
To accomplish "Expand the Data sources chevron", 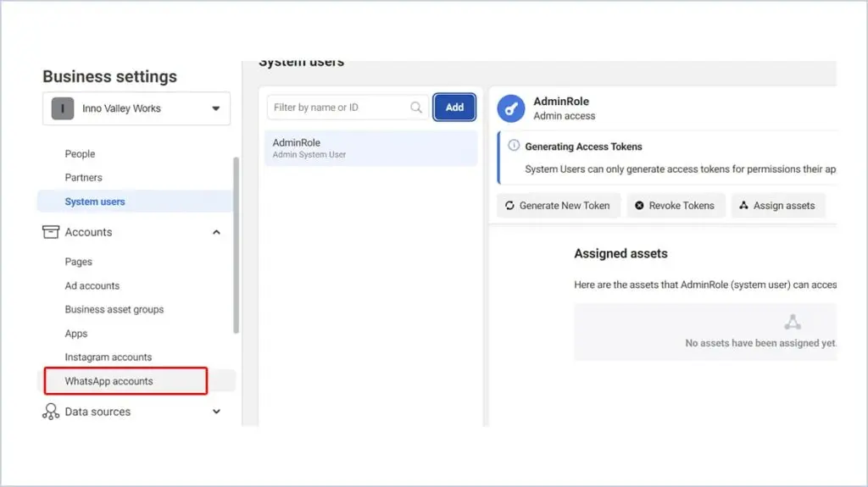I will click(x=216, y=412).
